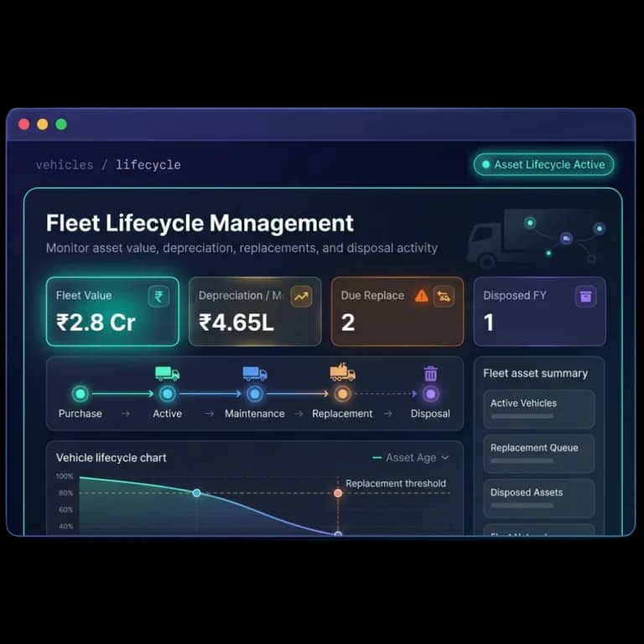Click the blue truck icon above Maintenance
Image resolution: width=644 pixels, height=644 pixels.
(255, 373)
